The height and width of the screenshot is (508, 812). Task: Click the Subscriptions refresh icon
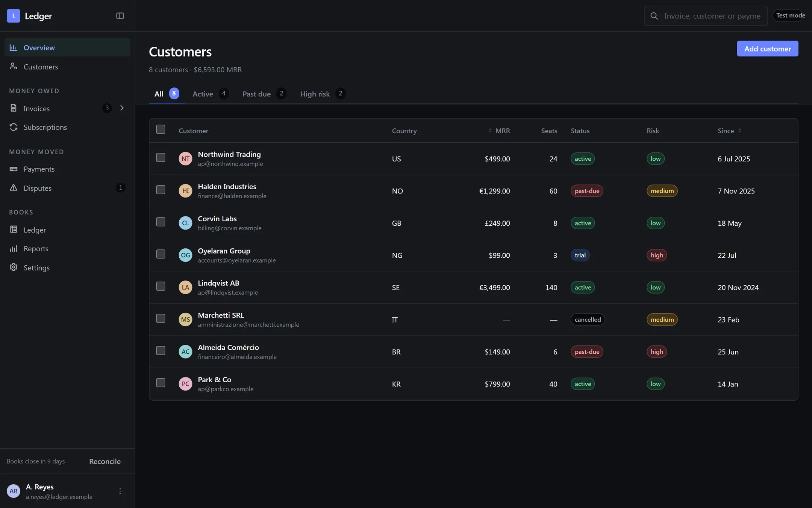14,127
